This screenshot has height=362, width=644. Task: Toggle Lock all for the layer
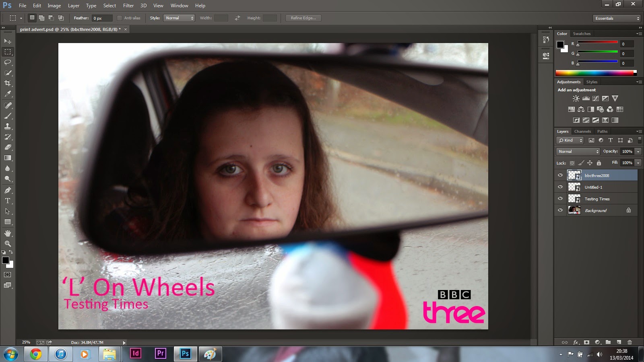[x=599, y=163]
